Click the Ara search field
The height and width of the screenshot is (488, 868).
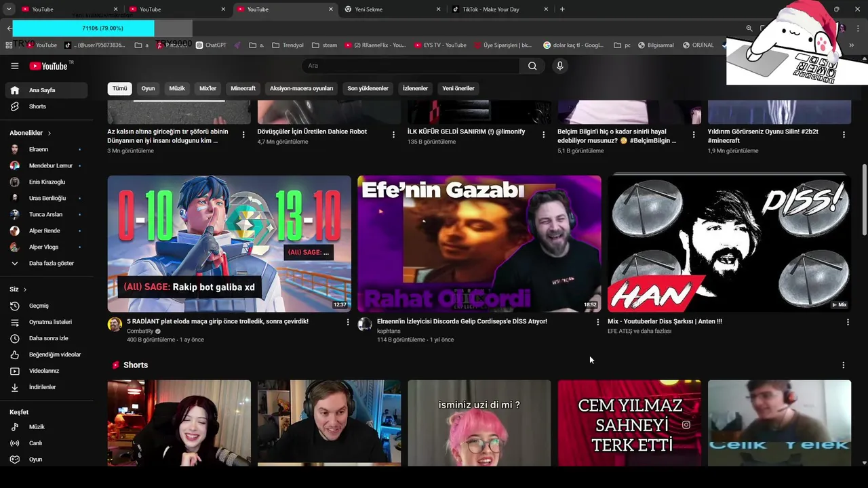(410, 66)
